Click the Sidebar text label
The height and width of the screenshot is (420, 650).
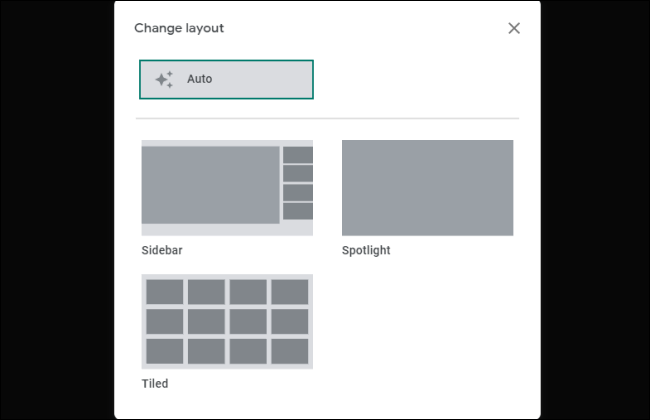click(162, 250)
